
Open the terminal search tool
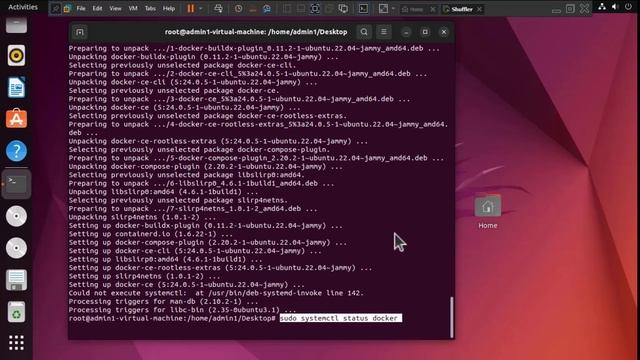click(x=364, y=32)
